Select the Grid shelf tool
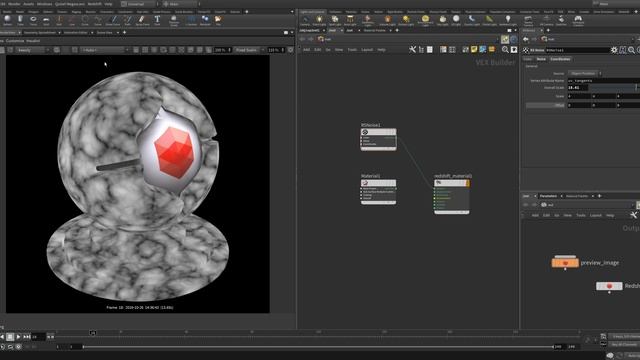This screenshot has width=640, height=360. coord(46,19)
